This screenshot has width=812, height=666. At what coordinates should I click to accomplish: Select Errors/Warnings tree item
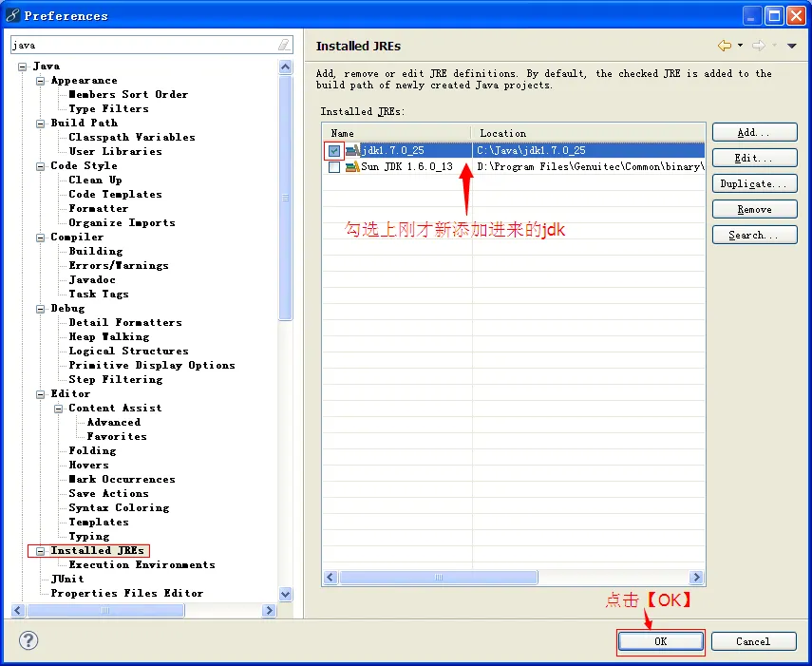click(x=119, y=265)
